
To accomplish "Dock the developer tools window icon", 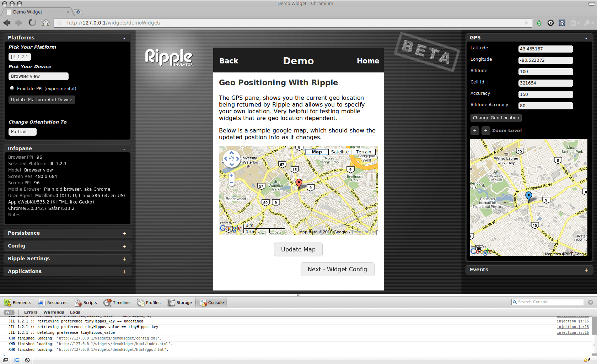I will 5,360.
